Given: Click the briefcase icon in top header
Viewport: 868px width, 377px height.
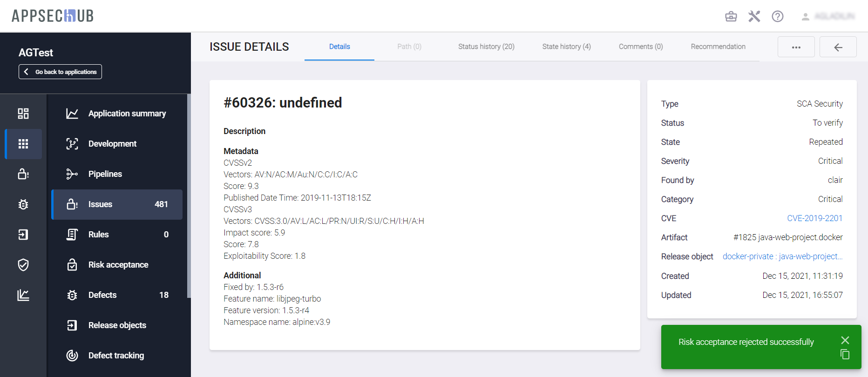Looking at the screenshot, I should pos(731,17).
